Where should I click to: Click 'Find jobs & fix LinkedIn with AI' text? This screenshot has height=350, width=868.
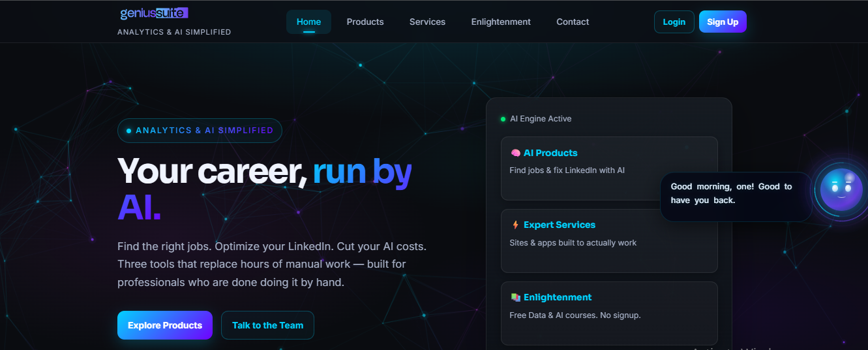click(567, 170)
